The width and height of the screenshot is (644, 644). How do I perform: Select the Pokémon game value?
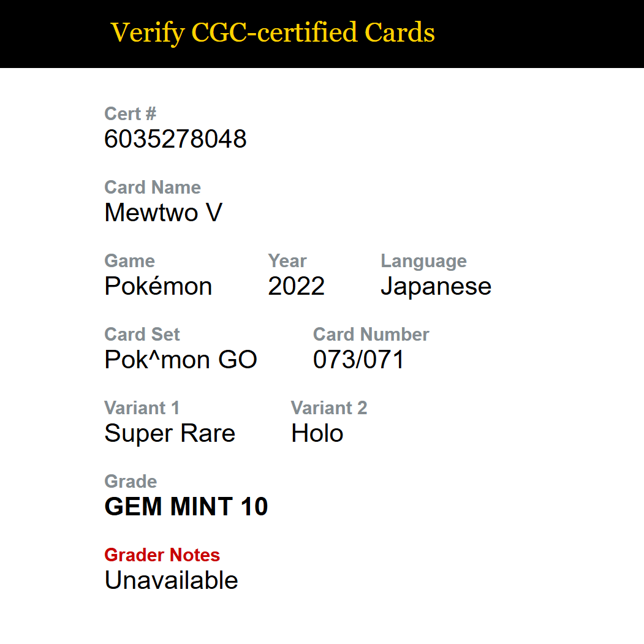coord(158,286)
